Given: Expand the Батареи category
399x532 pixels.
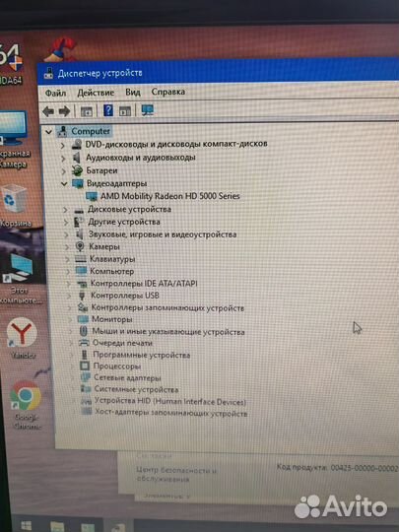Looking at the screenshot, I should (x=63, y=171).
